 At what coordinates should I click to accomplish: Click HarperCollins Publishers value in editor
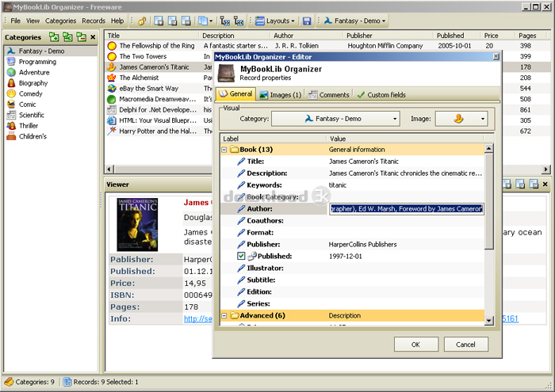click(362, 244)
